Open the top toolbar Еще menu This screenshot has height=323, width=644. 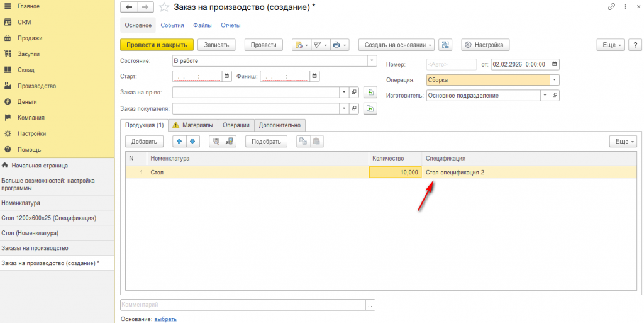point(610,45)
